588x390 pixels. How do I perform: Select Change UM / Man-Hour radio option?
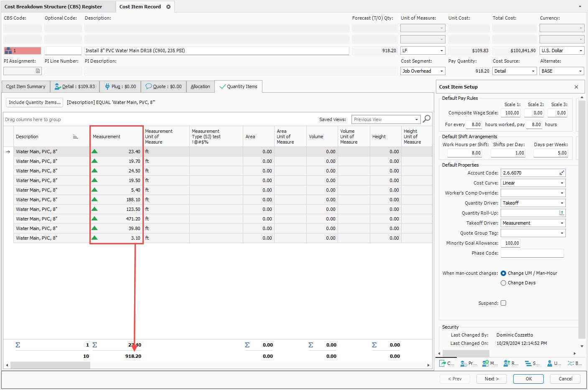point(503,273)
